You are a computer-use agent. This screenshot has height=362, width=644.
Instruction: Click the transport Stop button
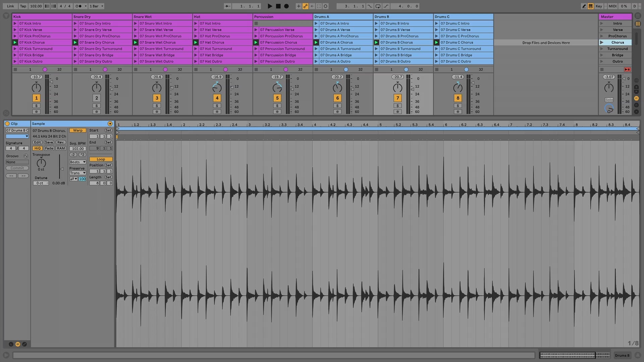pos(278,6)
